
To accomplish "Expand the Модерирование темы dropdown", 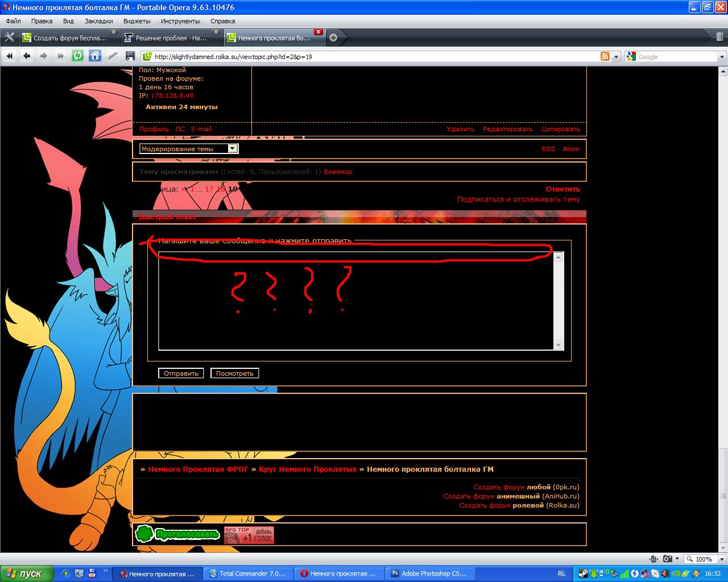I will (x=232, y=149).
